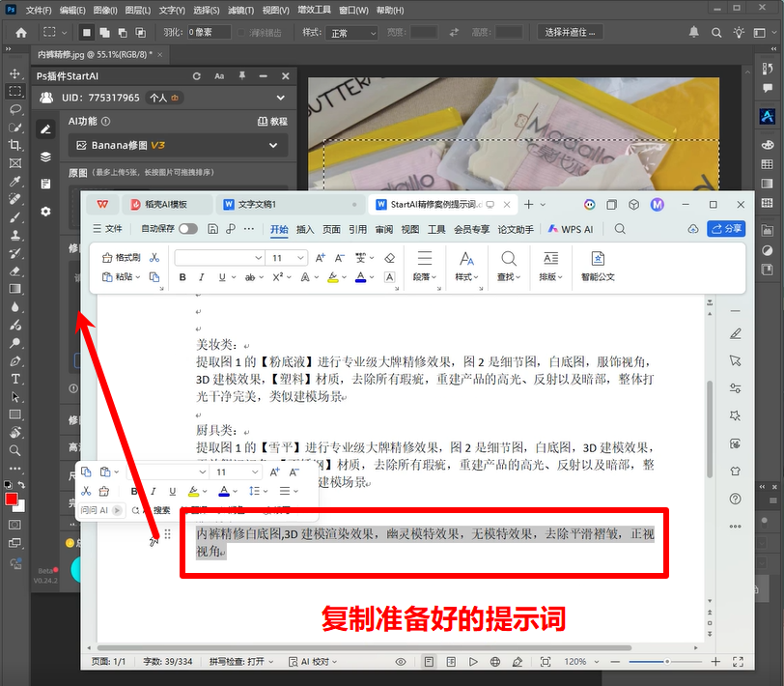Click Photoshop search icon in options bar

tap(716, 33)
